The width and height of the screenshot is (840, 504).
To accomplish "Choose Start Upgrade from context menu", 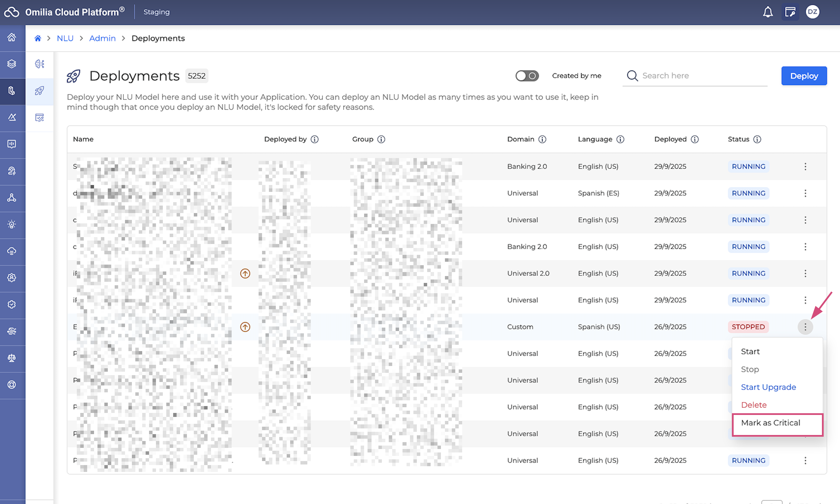I will pyautogui.click(x=768, y=387).
